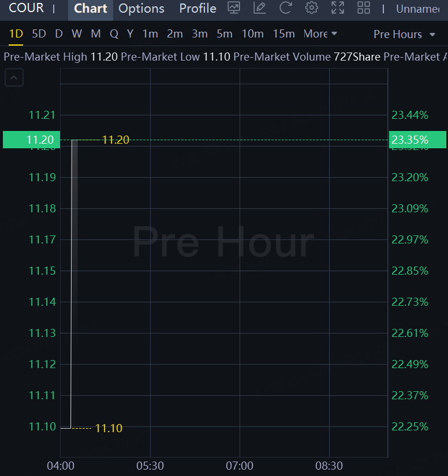Viewport: 448px width, 476px height.
Task: Refresh the chart with reload icon
Action: tap(286, 8)
